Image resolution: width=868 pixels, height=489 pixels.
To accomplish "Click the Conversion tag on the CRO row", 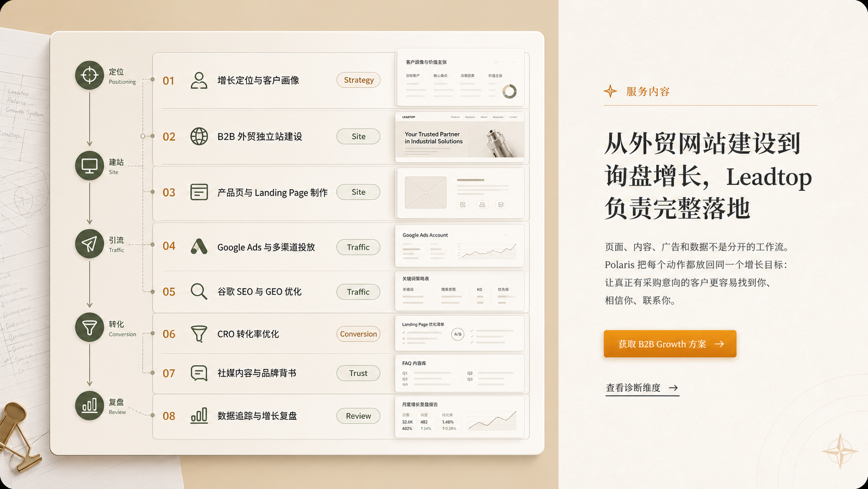I will [x=358, y=334].
